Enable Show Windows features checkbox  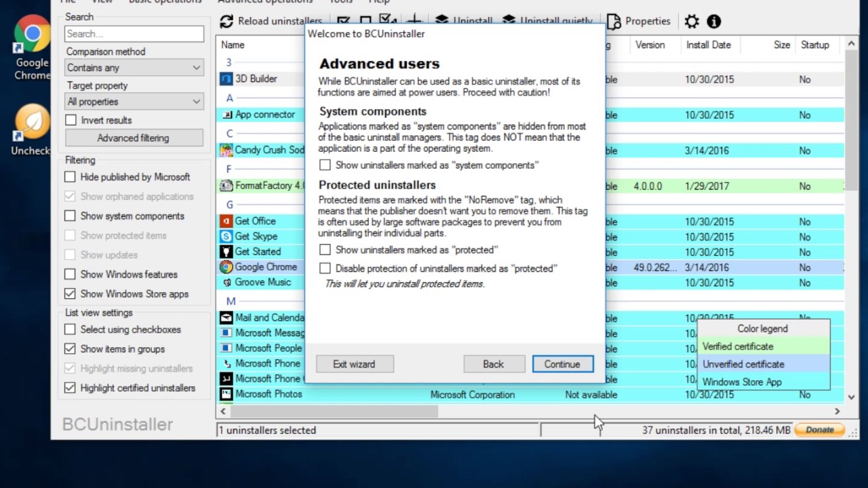click(x=70, y=274)
